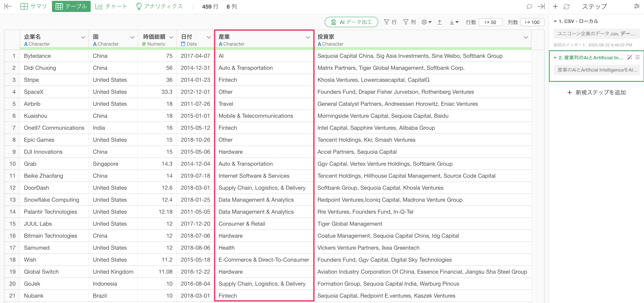
Task: Select the Consumer & Retail cell
Action: point(264,224)
